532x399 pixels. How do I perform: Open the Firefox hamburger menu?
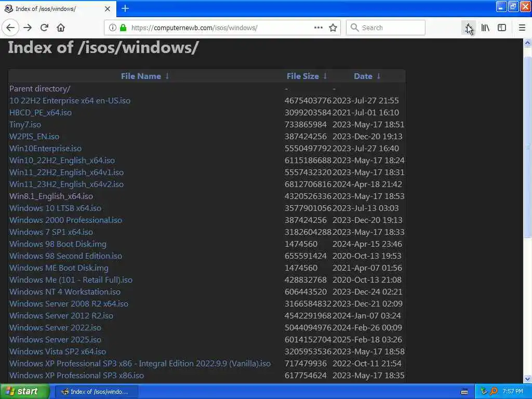[x=522, y=28]
